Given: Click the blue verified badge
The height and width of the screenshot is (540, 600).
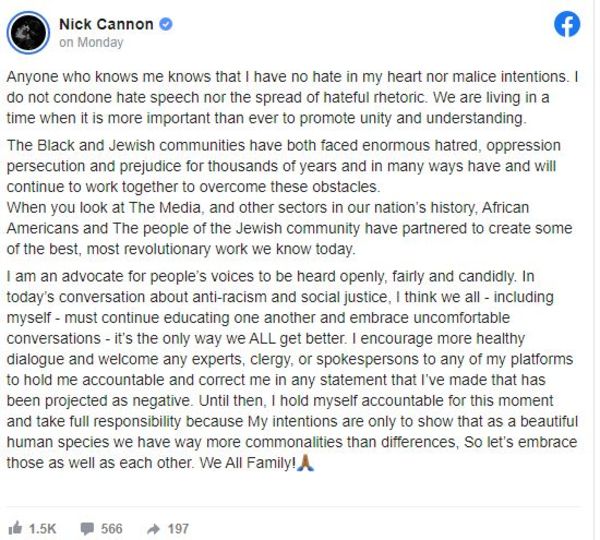Looking at the screenshot, I should 165,24.
